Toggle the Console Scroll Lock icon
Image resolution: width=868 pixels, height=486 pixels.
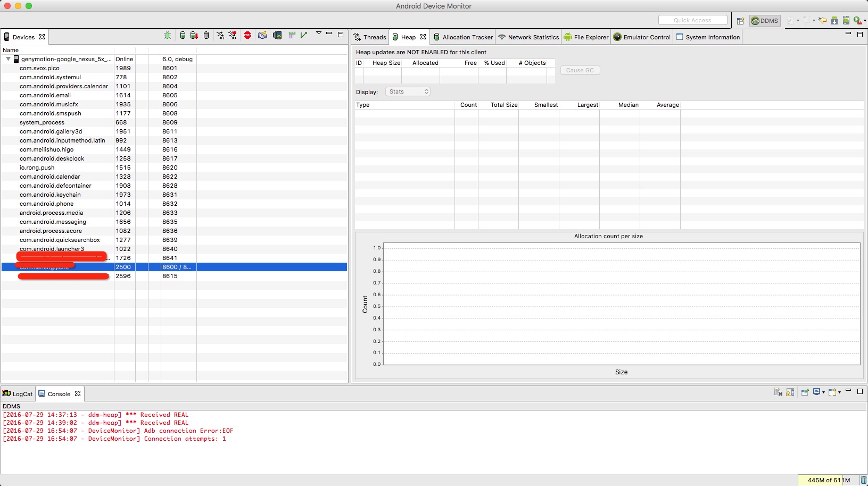tap(790, 392)
